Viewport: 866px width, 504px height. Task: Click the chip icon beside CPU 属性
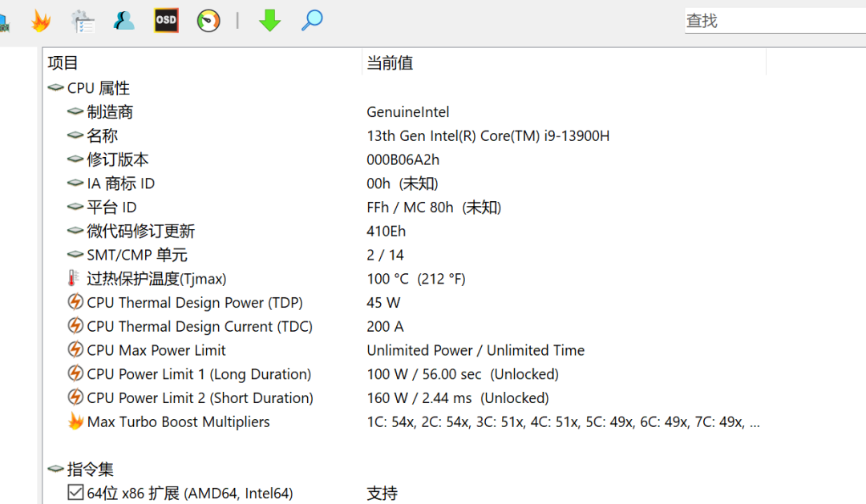(x=56, y=87)
